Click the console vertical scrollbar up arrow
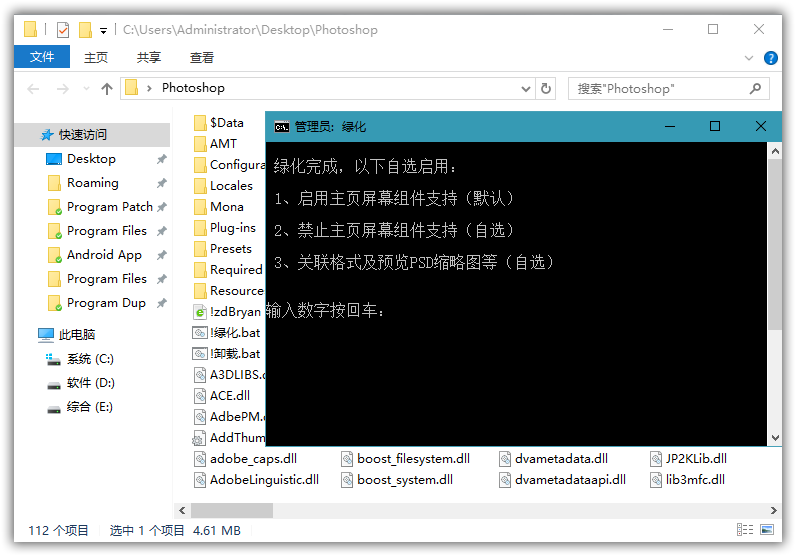Screen dimensions: 796x556 (x=775, y=151)
